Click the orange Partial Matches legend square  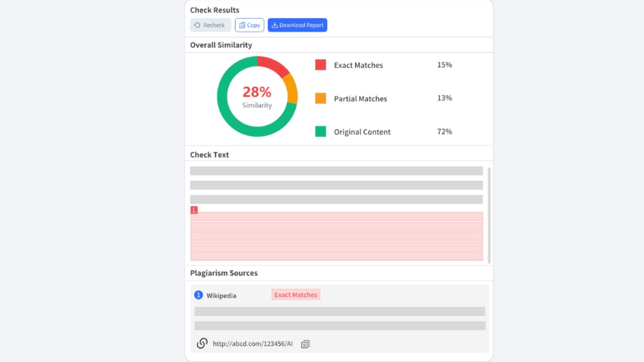(320, 98)
